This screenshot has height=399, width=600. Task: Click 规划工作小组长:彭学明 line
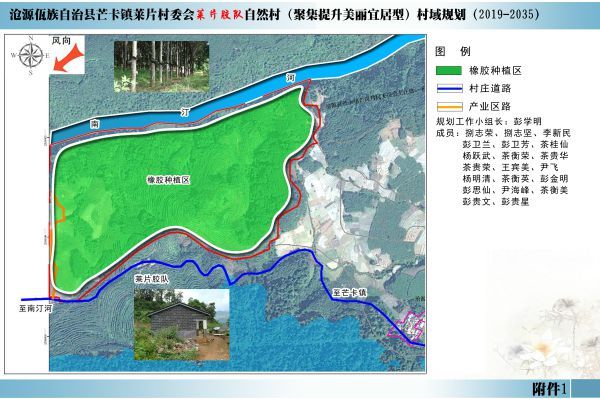(x=489, y=122)
